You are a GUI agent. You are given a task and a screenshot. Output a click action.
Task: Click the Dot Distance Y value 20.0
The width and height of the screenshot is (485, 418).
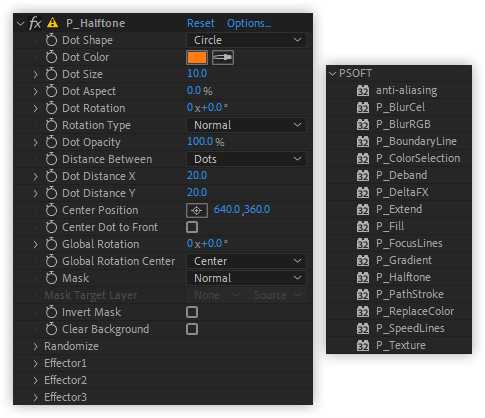pos(197,193)
